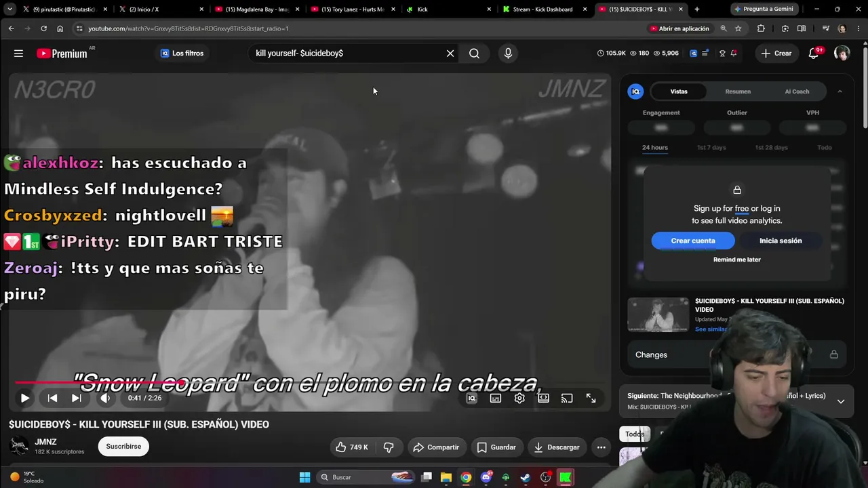Click the YouTube search input field
Viewport: 868px width, 488px height.
click(x=346, y=54)
